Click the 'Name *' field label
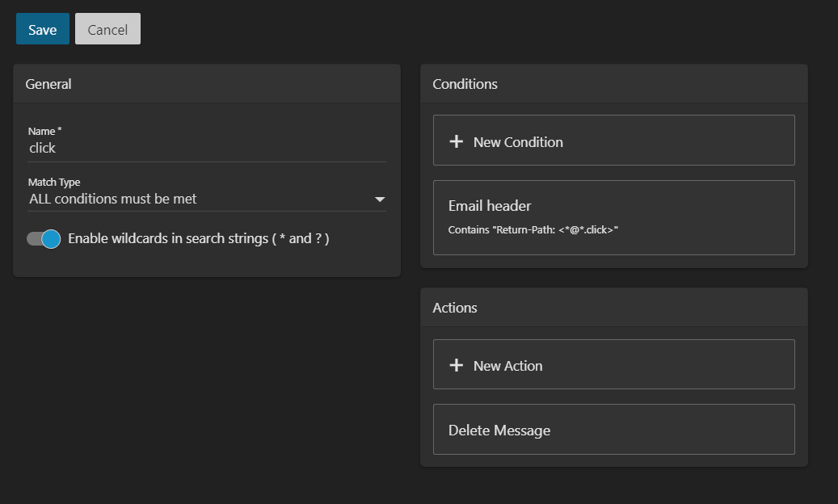 click(x=44, y=131)
